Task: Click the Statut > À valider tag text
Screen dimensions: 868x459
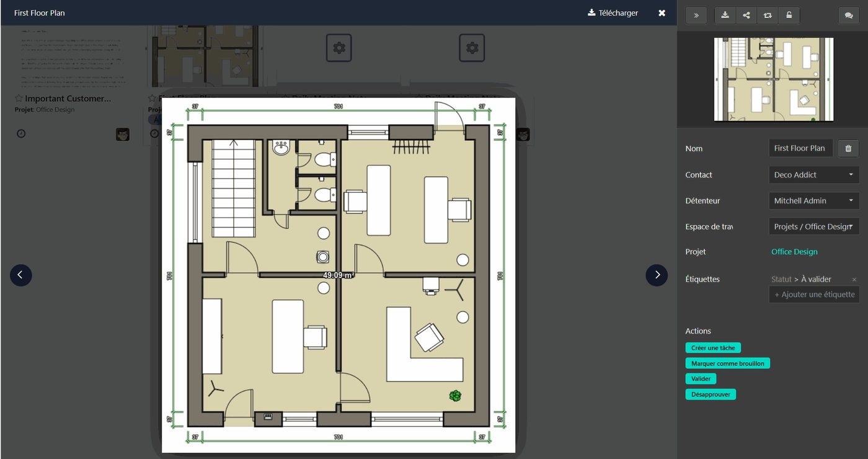Action: (801, 280)
